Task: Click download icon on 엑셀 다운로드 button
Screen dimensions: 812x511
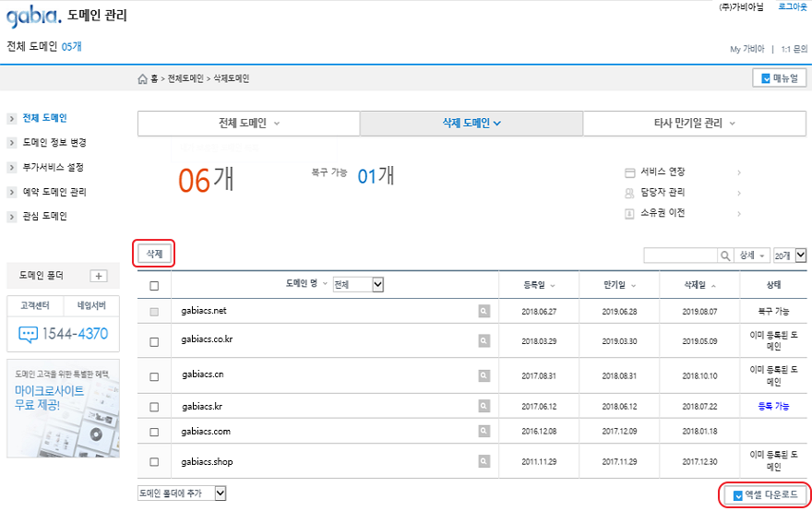Action: point(738,496)
